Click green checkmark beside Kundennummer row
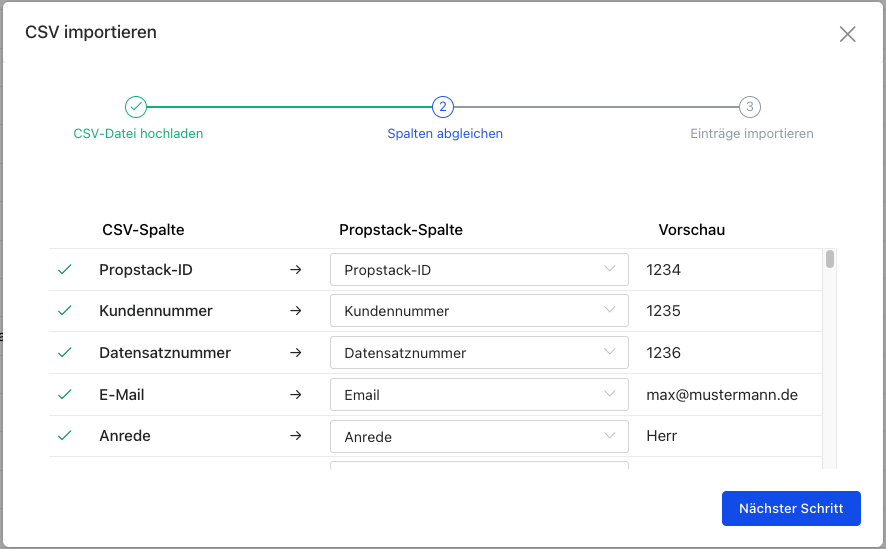 [x=65, y=311]
